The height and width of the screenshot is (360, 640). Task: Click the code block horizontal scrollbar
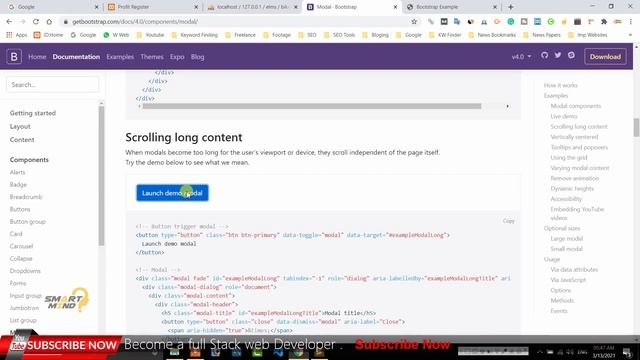click(x=312, y=106)
